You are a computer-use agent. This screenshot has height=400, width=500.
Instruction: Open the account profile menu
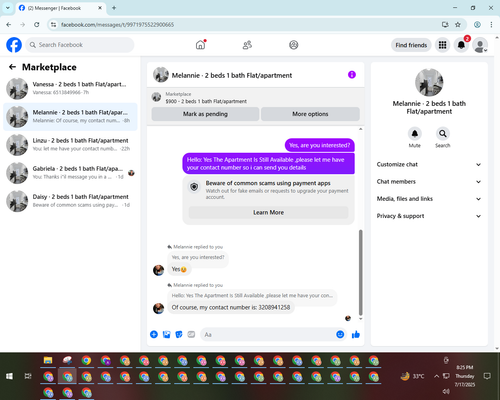pos(480,45)
